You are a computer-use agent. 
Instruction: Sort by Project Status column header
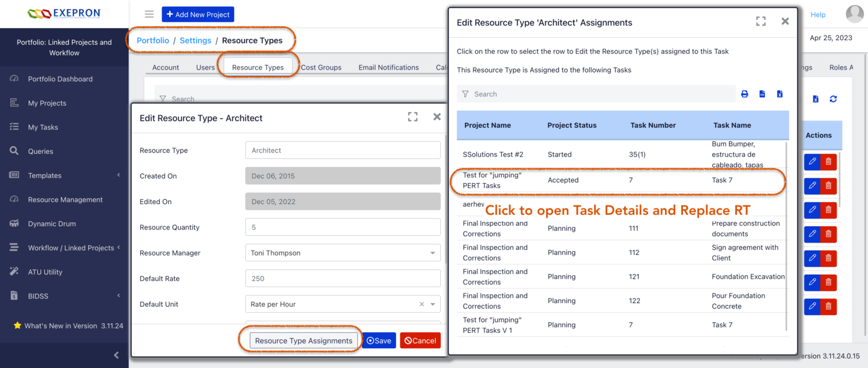[572, 125]
